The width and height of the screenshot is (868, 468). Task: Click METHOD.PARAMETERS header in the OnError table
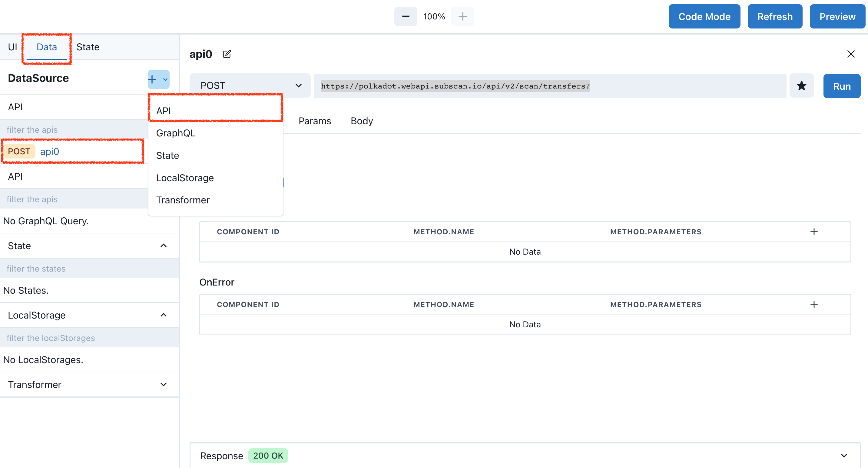tap(656, 304)
